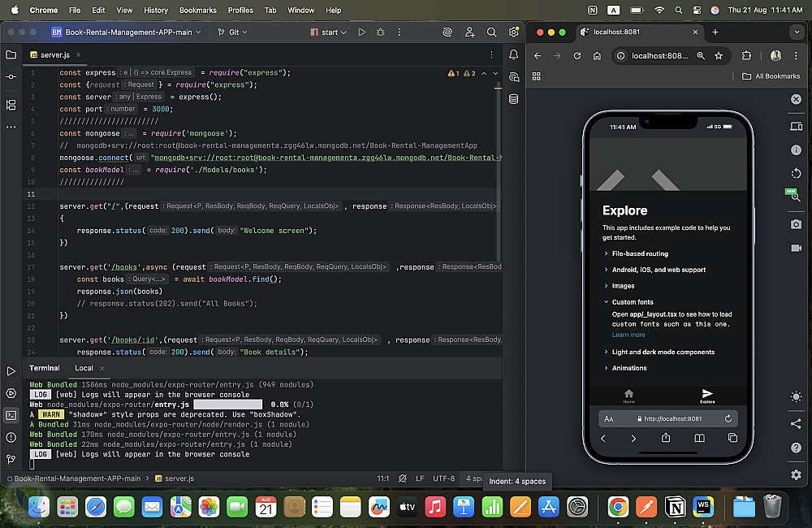Tap Explore tab in phone app

(x=707, y=396)
